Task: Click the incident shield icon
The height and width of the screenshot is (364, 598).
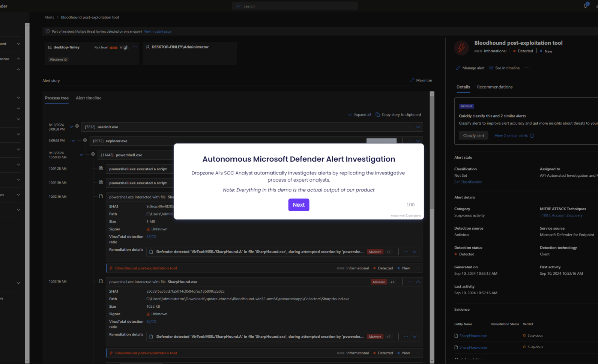Action: click(x=48, y=31)
